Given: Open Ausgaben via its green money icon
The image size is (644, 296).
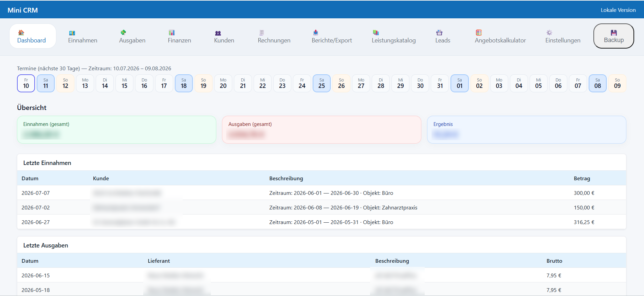Looking at the screenshot, I should [x=123, y=33].
